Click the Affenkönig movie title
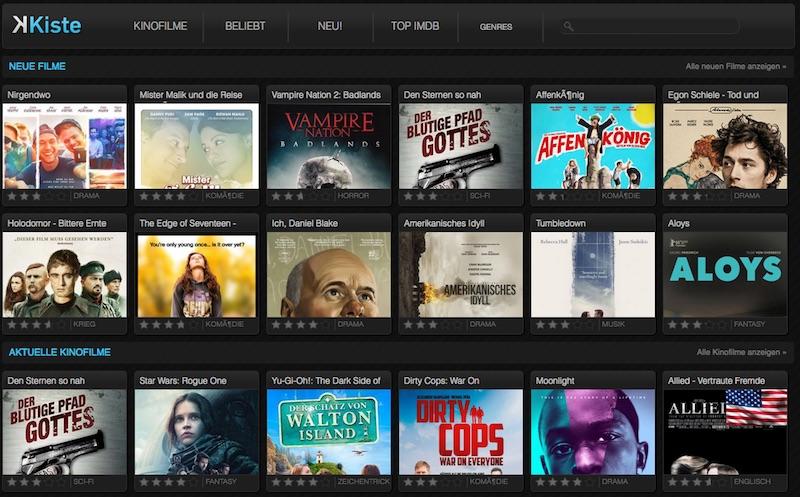Viewport: 800px width, 497px height. coord(562,95)
